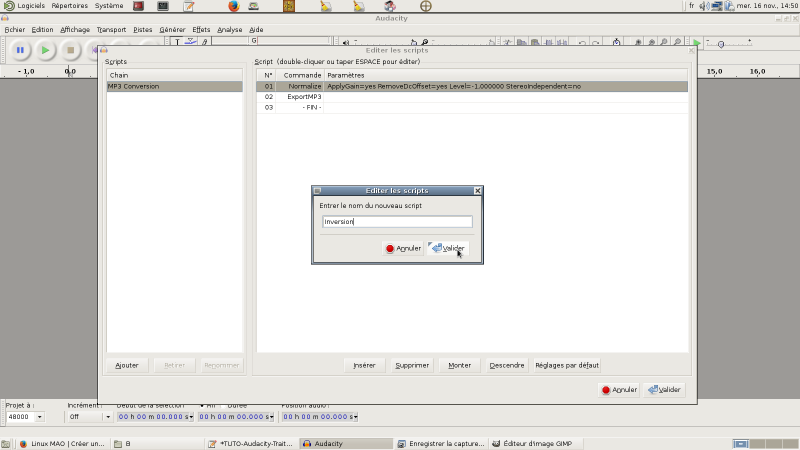
Task: Select the - FIN - command row
Action: 472,108
